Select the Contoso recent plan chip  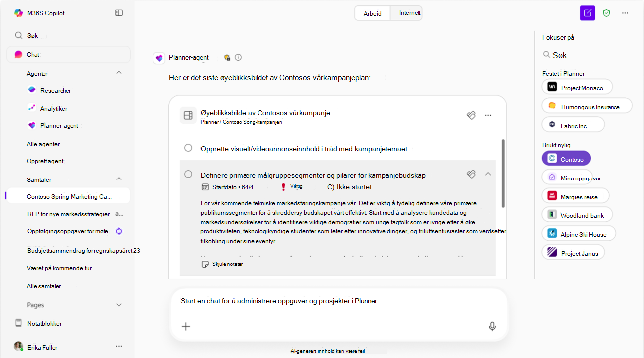coord(566,159)
